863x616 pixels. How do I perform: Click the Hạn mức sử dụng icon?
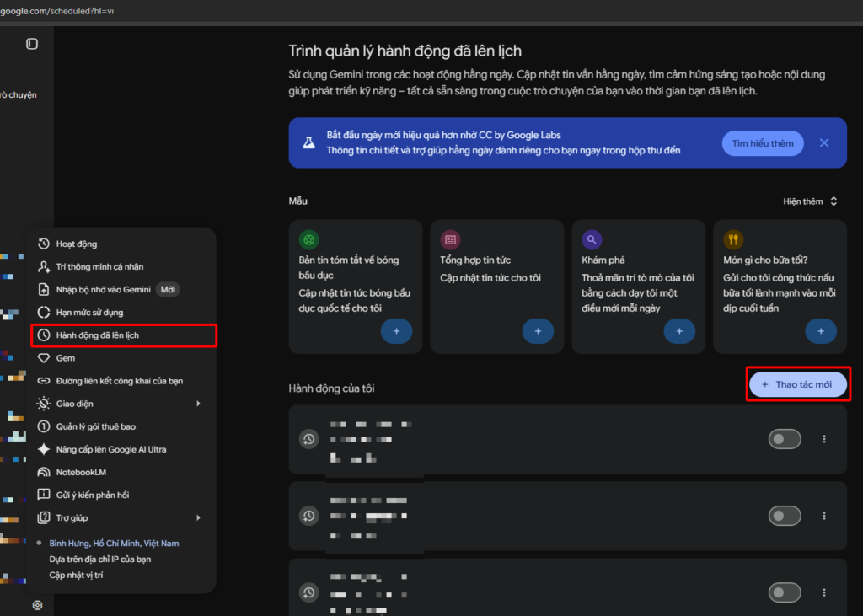click(x=44, y=312)
